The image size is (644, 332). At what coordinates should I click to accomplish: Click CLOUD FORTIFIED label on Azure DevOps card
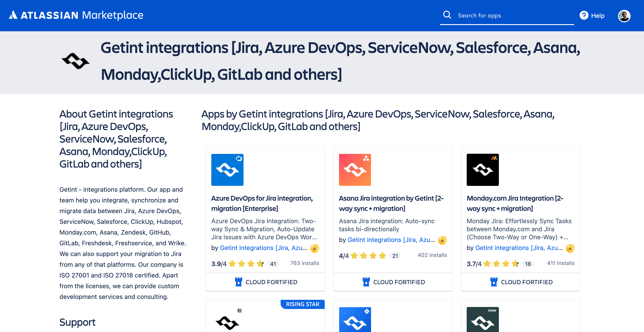(271, 282)
